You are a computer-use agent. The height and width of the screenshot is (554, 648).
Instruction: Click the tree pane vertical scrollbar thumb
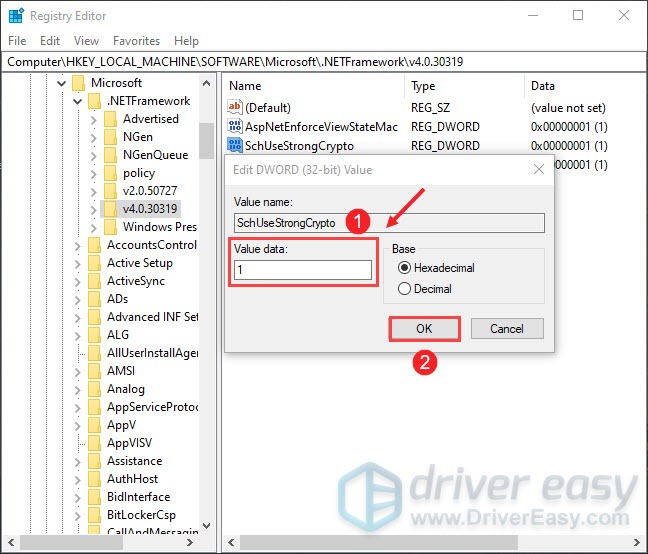tap(206, 141)
